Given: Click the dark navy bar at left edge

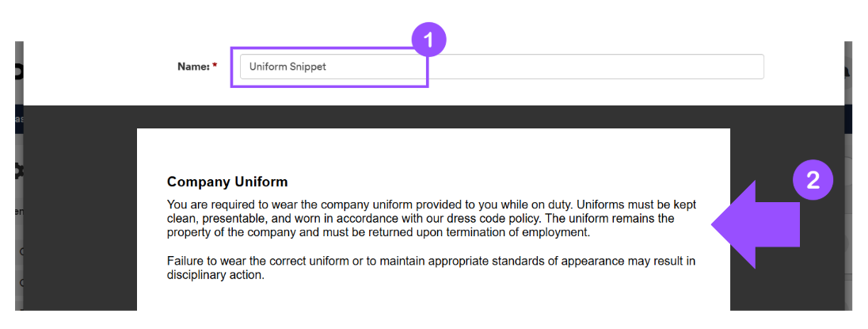Looking at the screenshot, I should click(x=19, y=119).
